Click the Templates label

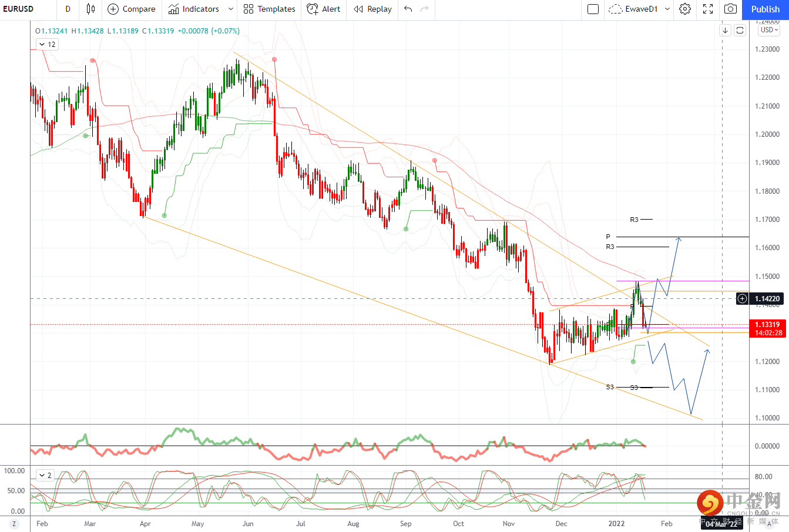[x=276, y=9]
